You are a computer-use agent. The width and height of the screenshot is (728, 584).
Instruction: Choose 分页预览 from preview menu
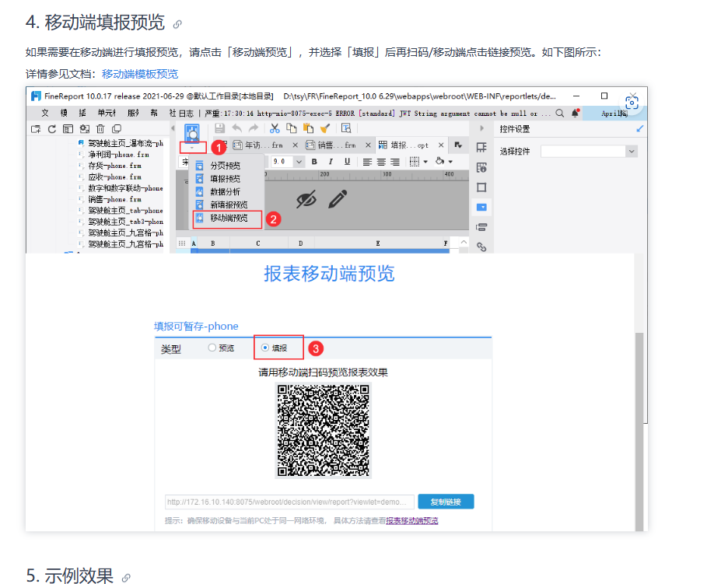226,166
